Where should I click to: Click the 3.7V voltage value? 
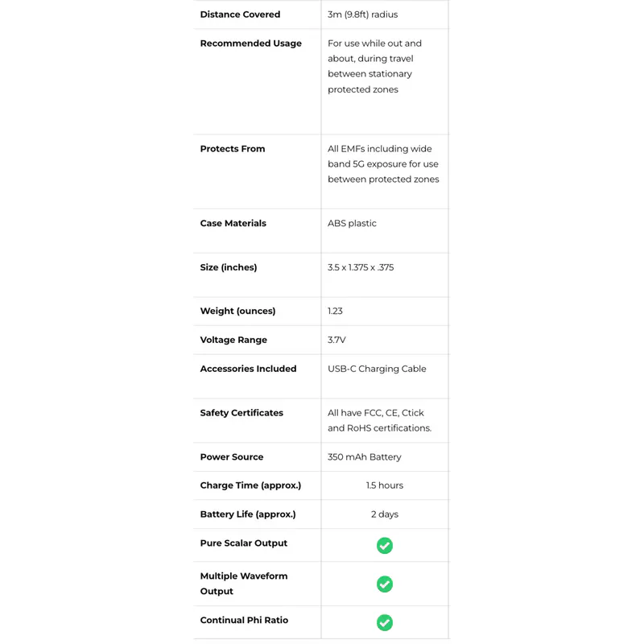[336, 341]
